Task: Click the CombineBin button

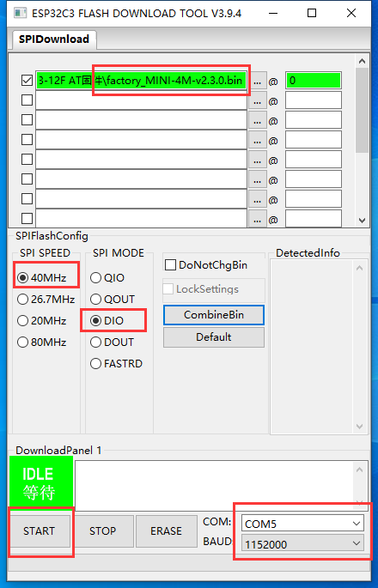Action: [214, 315]
